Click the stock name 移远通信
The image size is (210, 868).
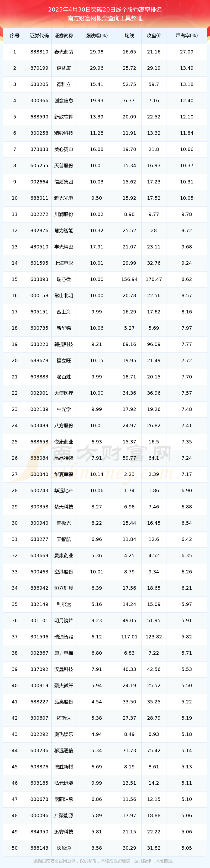[64, 751]
